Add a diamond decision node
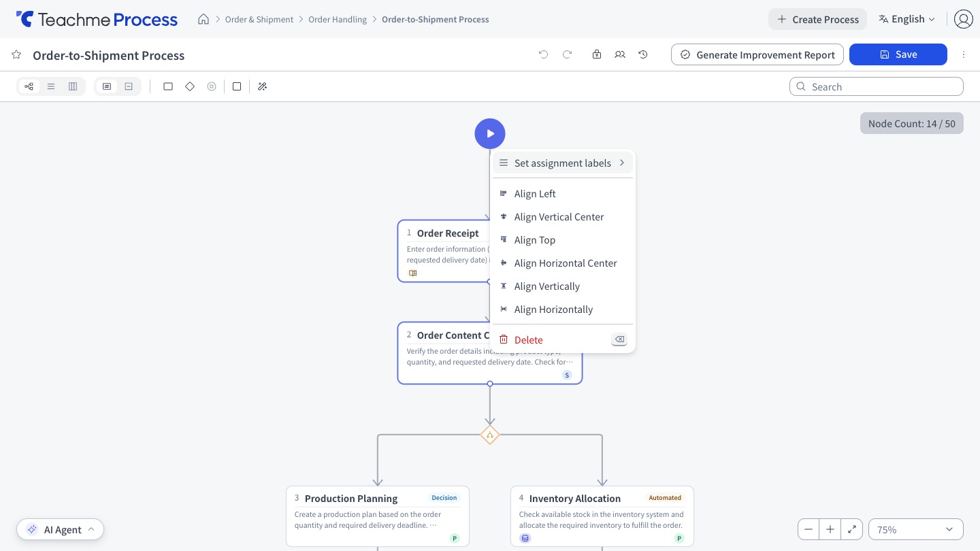This screenshot has height=551, width=980. tap(190, 86)
